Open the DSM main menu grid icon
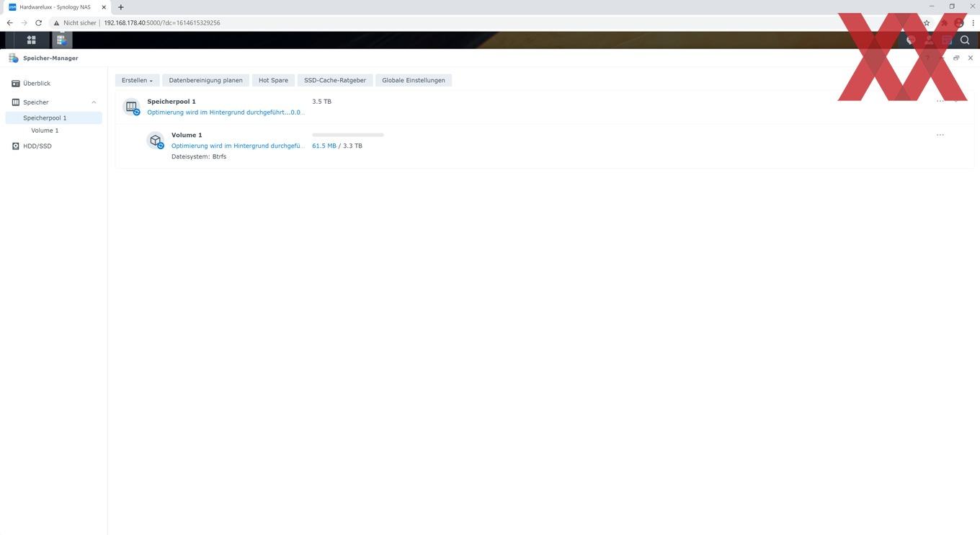Screen dimensions: 980x535 pyautogui.click(x=31, y=40)
